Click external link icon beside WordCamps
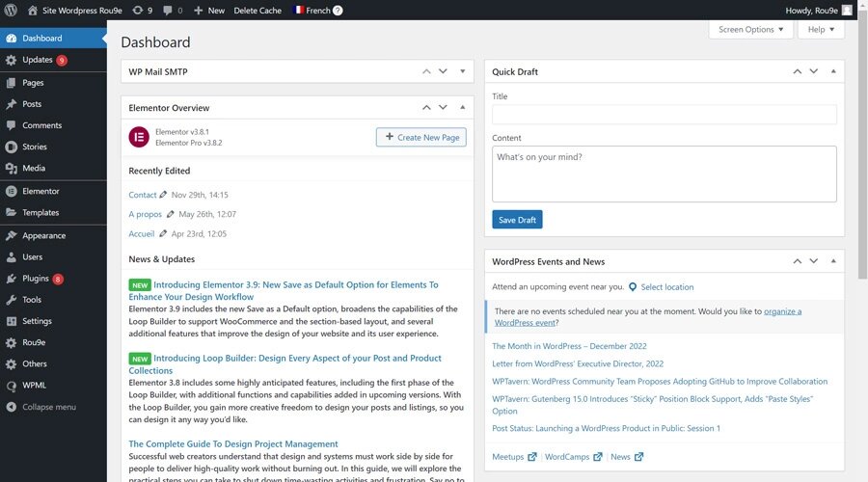Image resolution: width=868 pixels, height=482 pixels. [598, 457]
